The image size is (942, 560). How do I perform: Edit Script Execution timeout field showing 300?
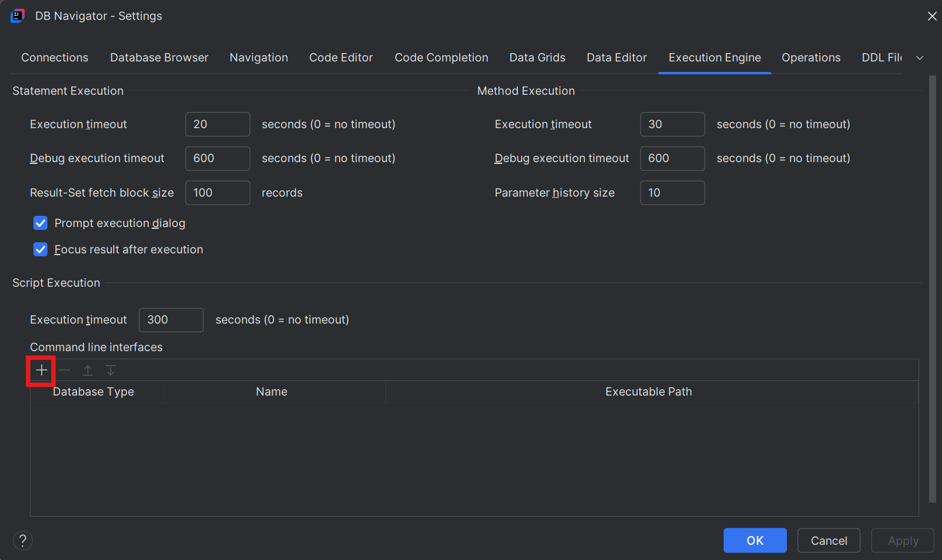coord(172,319)
